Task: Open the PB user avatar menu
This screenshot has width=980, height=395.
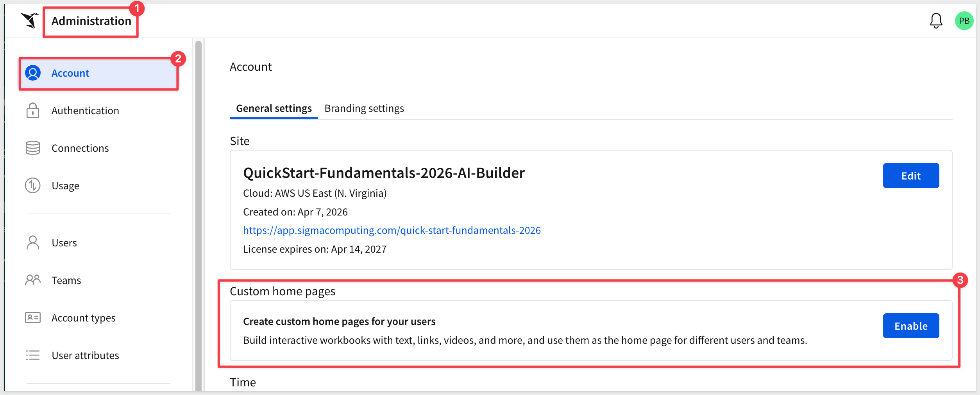Action: pos(964,21)
